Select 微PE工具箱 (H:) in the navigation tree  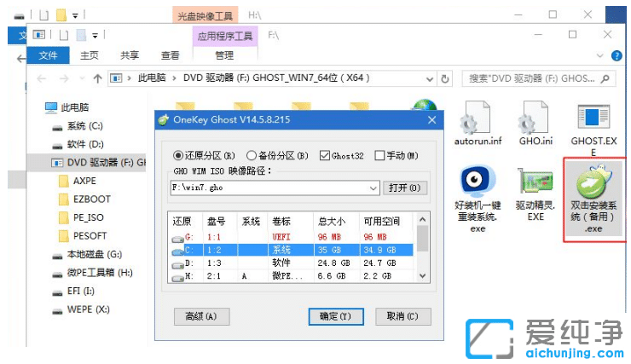click(x=100, y=273)
